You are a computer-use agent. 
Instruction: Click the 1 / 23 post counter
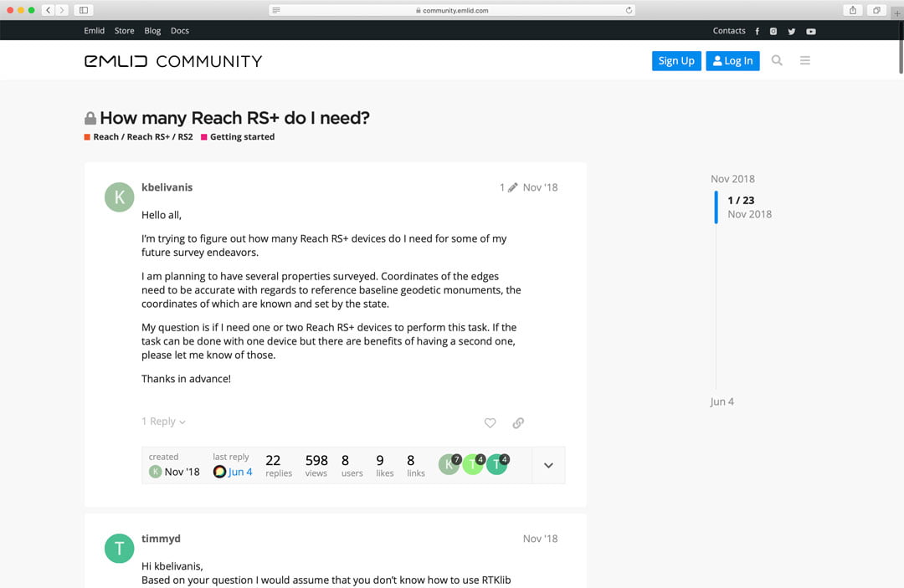point(741,201)
